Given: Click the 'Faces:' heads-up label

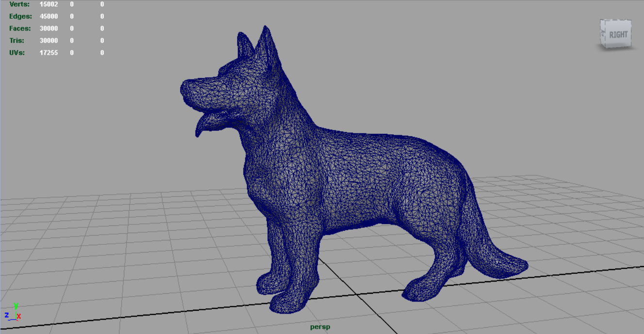Looking at the screenshot, I should point(20,28).
